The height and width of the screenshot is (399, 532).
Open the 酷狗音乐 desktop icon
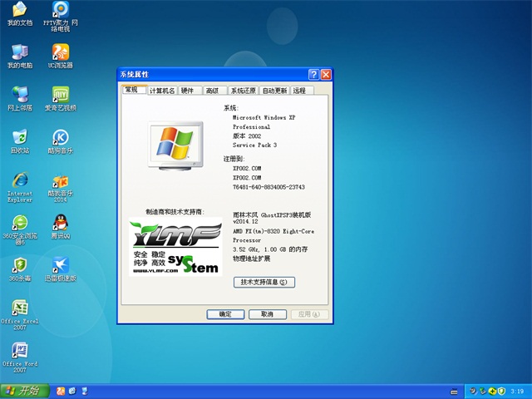pos(60,138)
